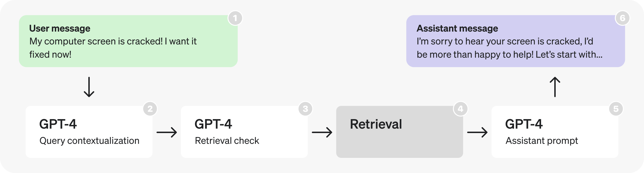Screen dimensions: 644x173
Task: Click the up arrow below Assistant message
Action: 555,87
